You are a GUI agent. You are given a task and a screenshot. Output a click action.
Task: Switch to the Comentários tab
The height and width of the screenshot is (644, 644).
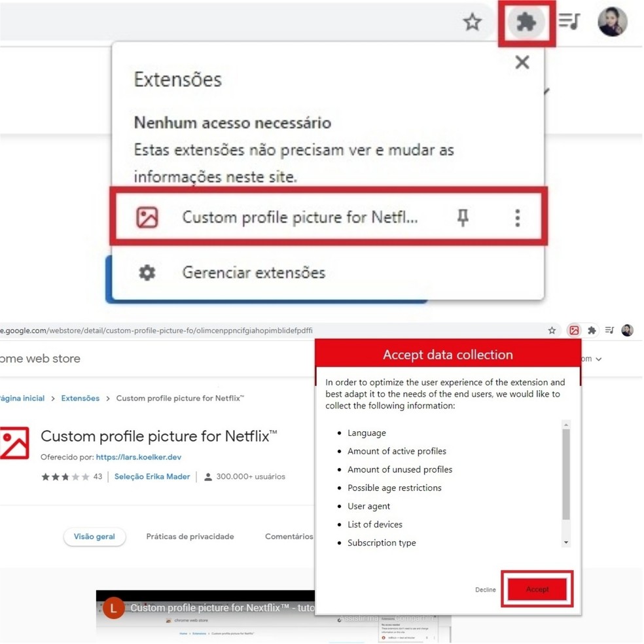point(289,537)
